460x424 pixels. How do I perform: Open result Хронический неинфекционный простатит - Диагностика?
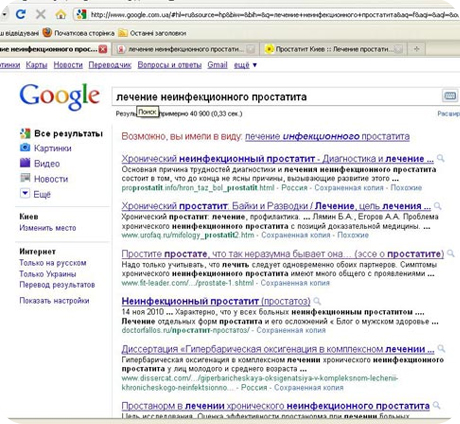click(x=277, y=159)
